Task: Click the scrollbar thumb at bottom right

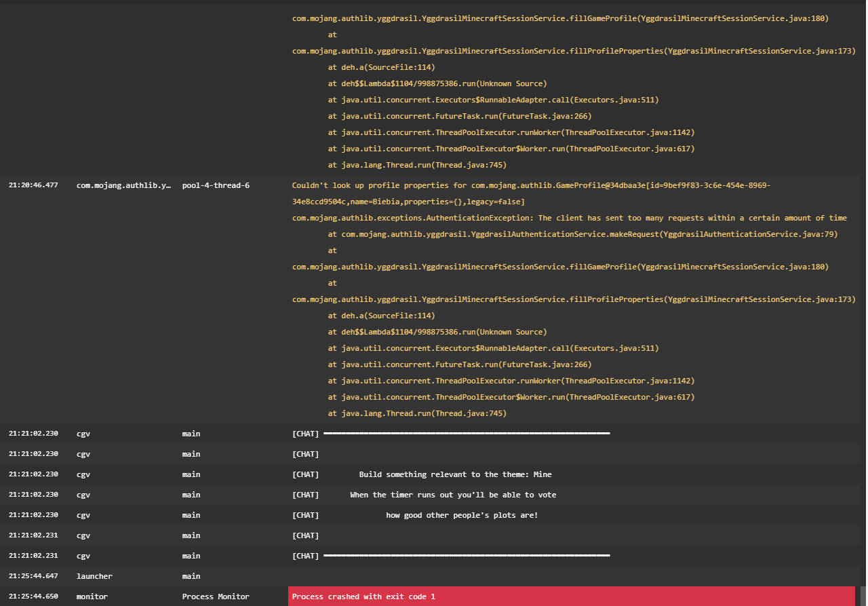Action: point(863,596)
